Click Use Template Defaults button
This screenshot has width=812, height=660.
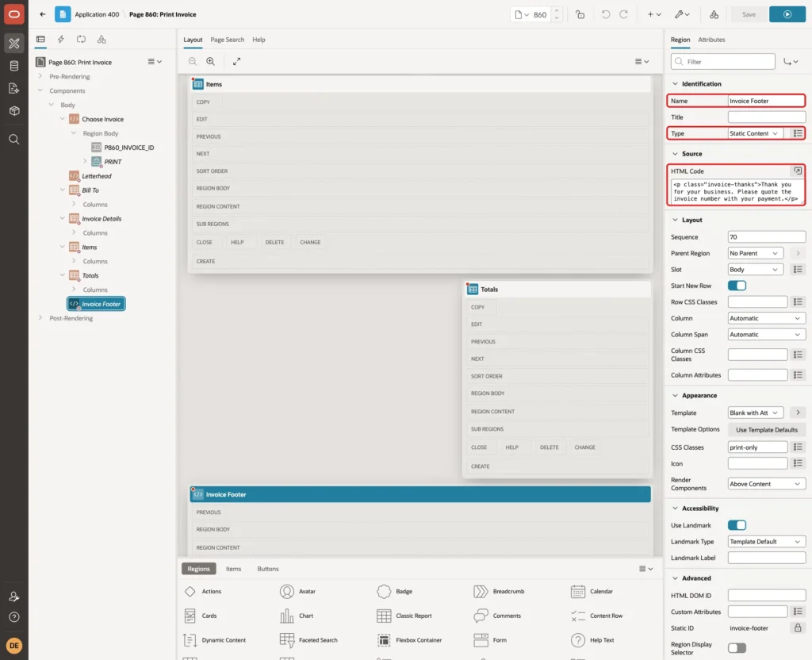point(767,429)
